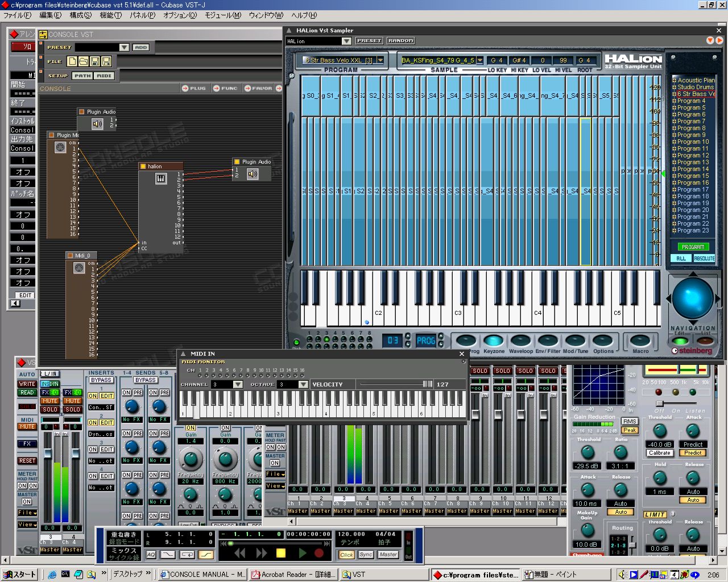Open HALion Options page
The width and height of the screenshot is (728, 582).
[x=603, y=340]
